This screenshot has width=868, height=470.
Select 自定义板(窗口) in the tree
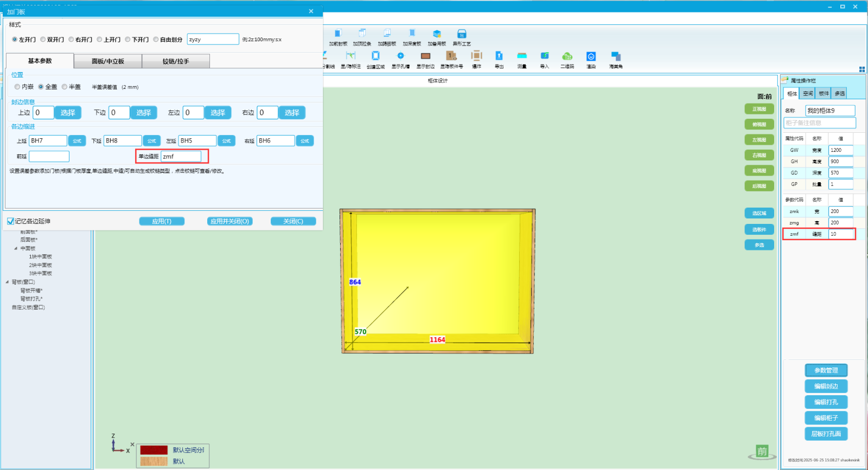coord(28,307)
